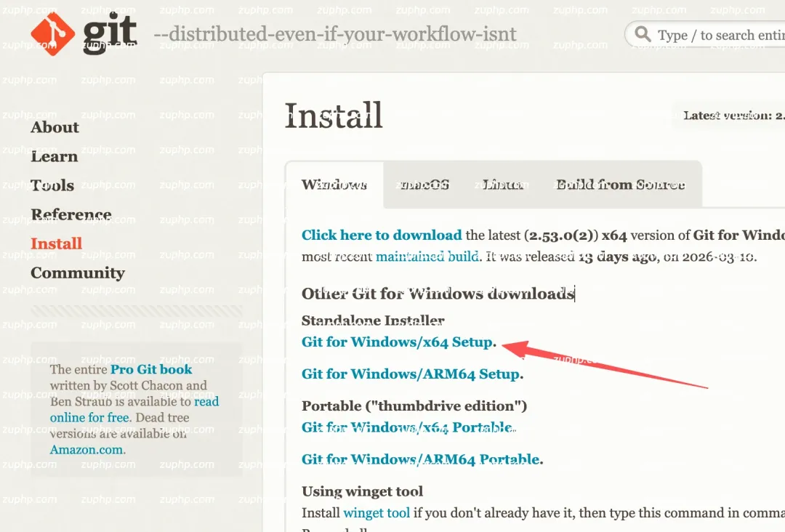This screenshot has width=785, height=532.
Task: Click the 'Click here to download' link
Action: (x=382, y=235)
